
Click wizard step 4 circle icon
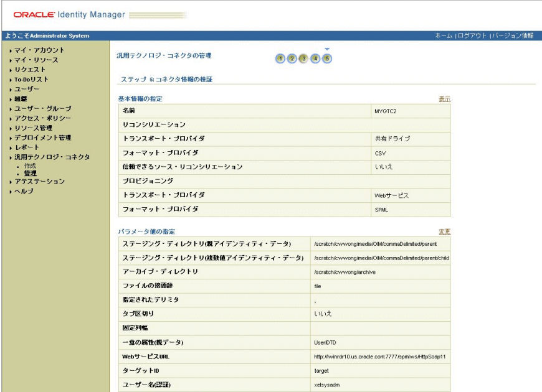click(x=315, y=58)
